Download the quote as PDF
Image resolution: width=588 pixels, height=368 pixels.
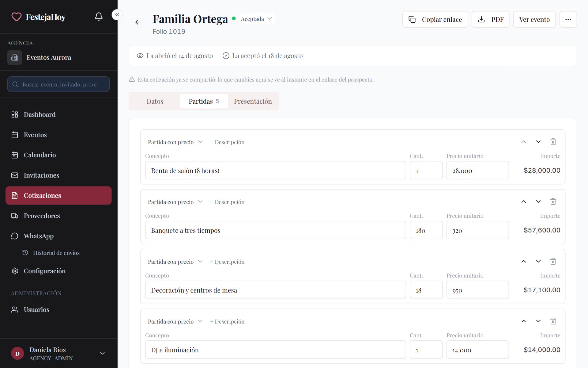pos(490,19)
